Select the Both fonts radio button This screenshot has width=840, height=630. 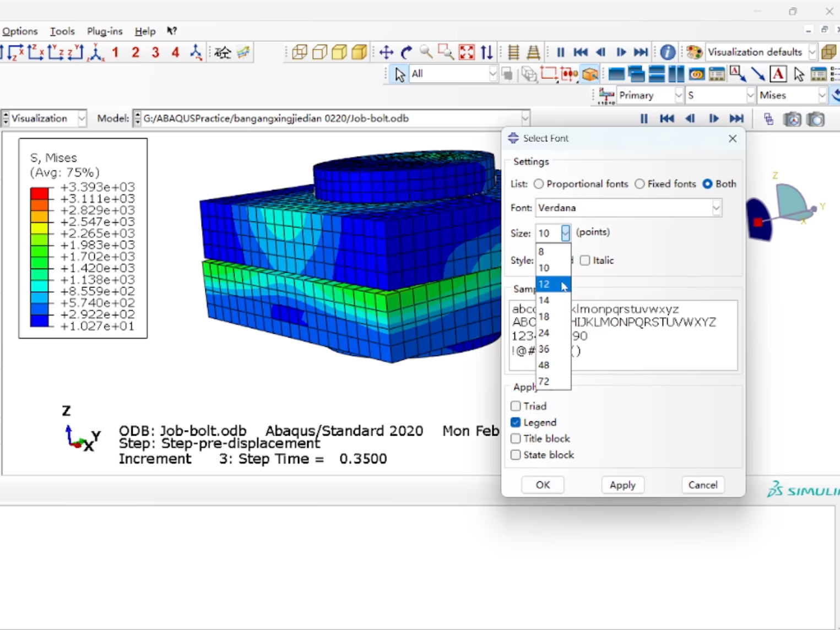(707, 184)
